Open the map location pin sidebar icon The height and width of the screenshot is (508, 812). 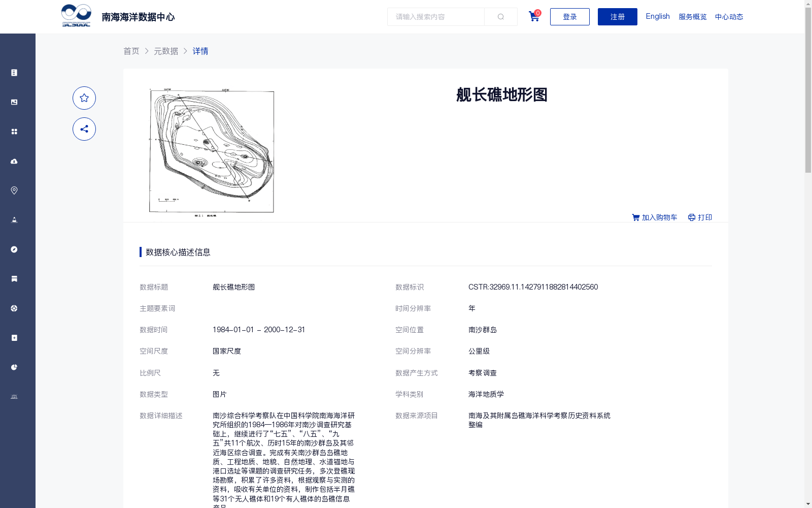click(x=14, y=190)
